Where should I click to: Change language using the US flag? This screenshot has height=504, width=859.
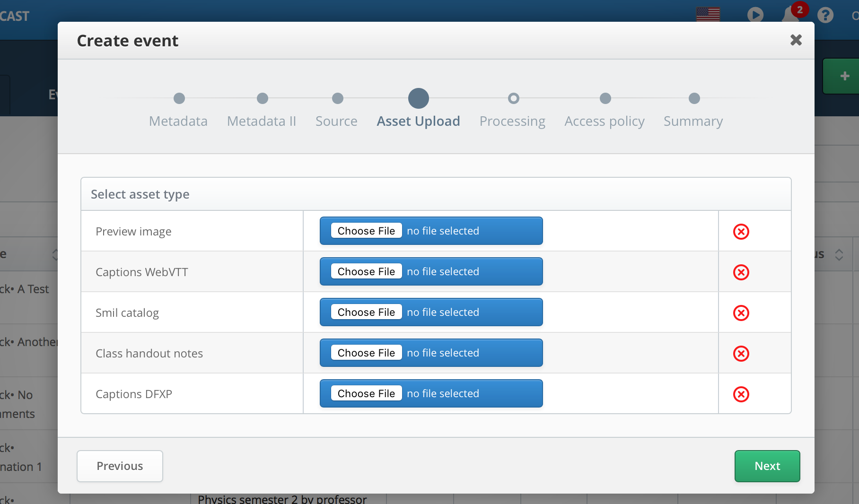[708, 15]
